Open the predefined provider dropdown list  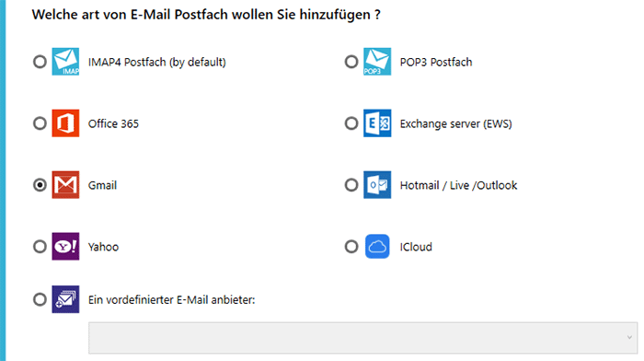pos(363,338)
